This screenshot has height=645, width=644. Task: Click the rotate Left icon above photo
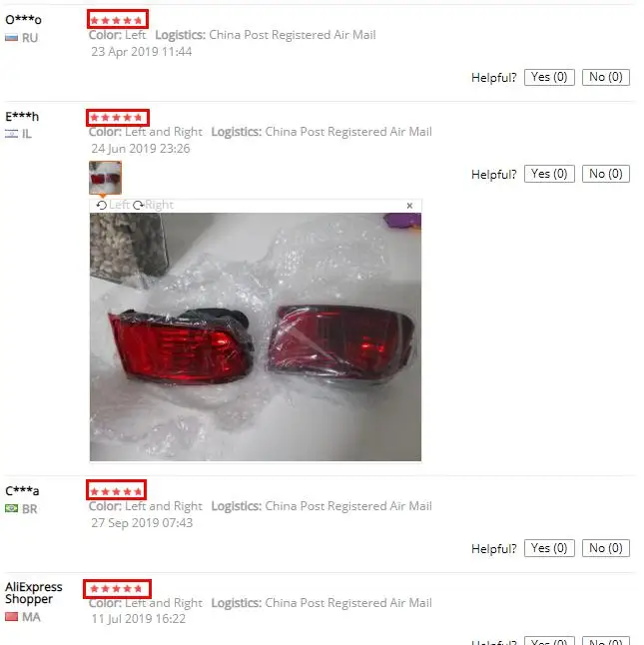tap(102, 205)
